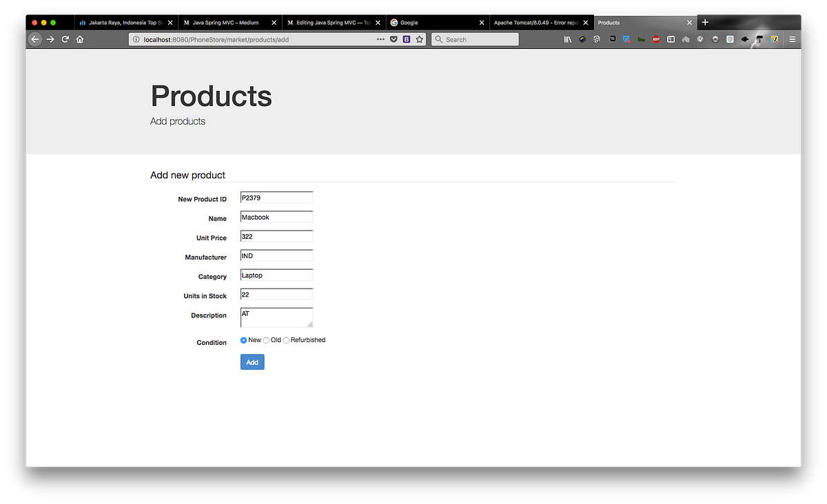Image resolution: width=827 pixels, height=504 pixels.
Task: Switch to the Jakarta Raya Indonesia tab
Action: pos(125,23)
